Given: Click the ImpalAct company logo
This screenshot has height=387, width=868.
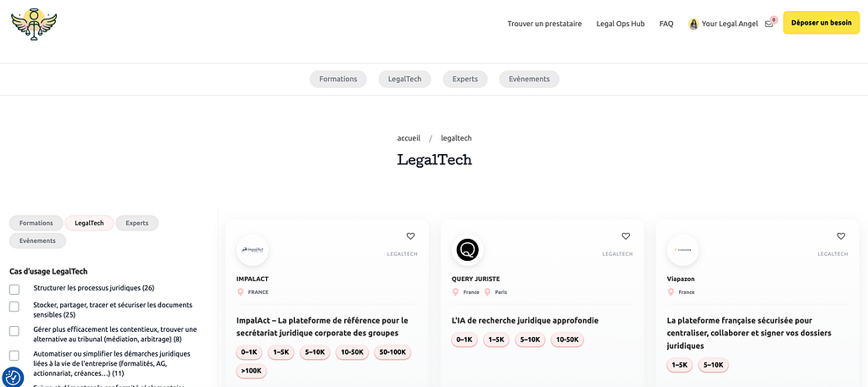Looking at the screenshot, I should coord(253,250).
